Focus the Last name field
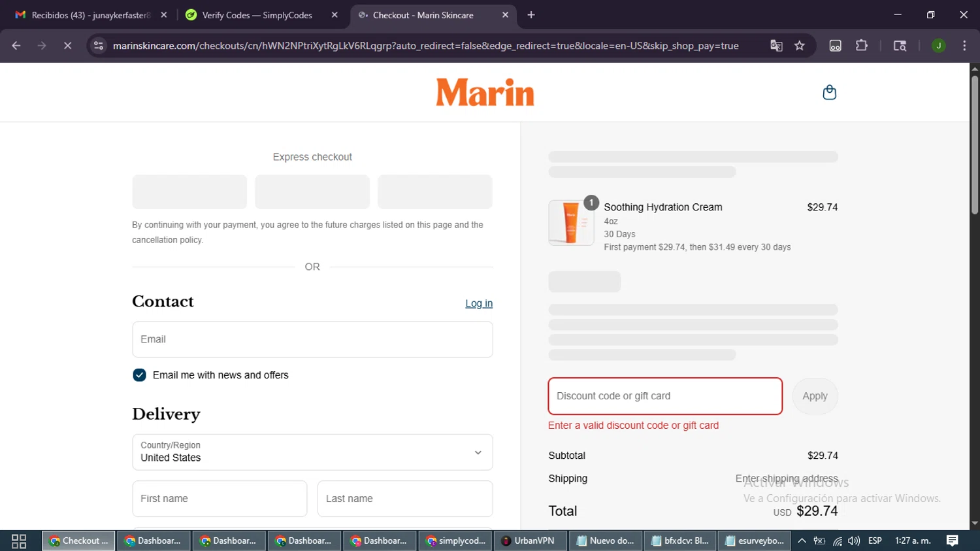 tap(405, 499)
